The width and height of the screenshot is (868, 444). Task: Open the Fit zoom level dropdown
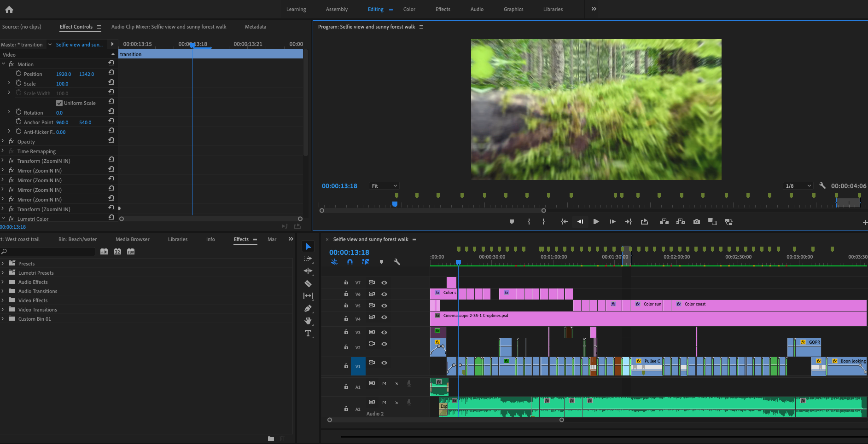click(384, 185)
